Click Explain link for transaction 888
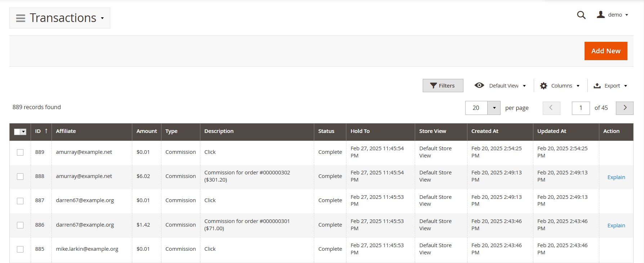Viewport: 644px width, 263px height. 616,177
